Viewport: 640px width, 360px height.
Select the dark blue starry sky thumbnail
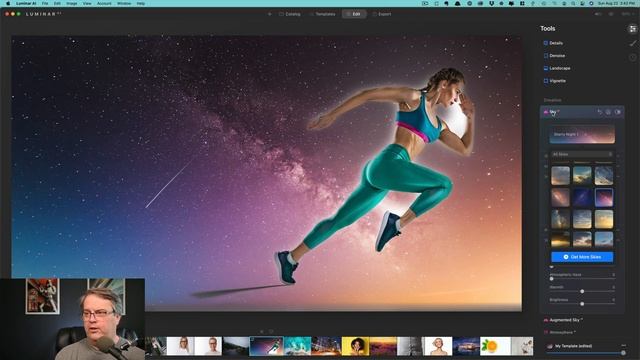coord(582,198)
